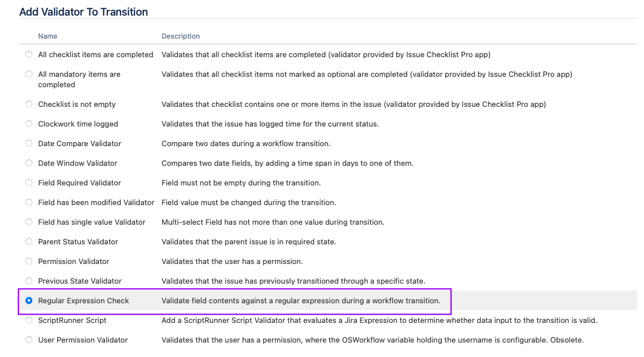The image size is (644, 357).
Task: Click the Regular Expression Check description text
Action: 300,300
